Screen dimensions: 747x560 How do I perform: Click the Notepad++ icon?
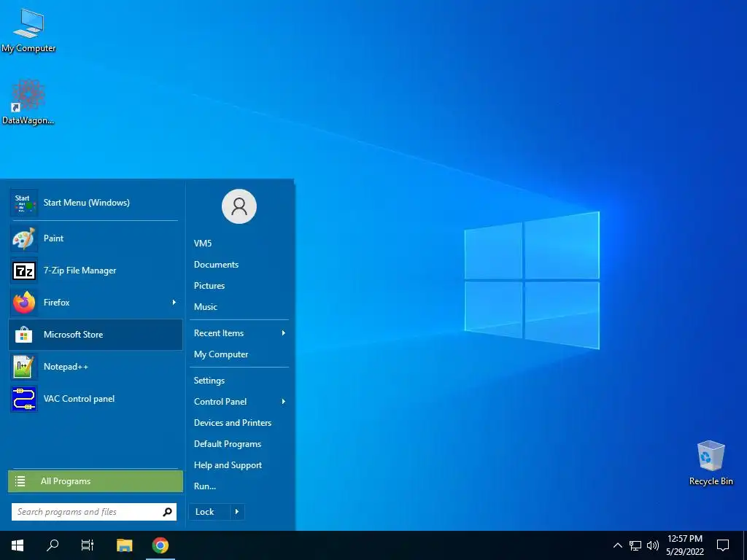coord(24,367)
